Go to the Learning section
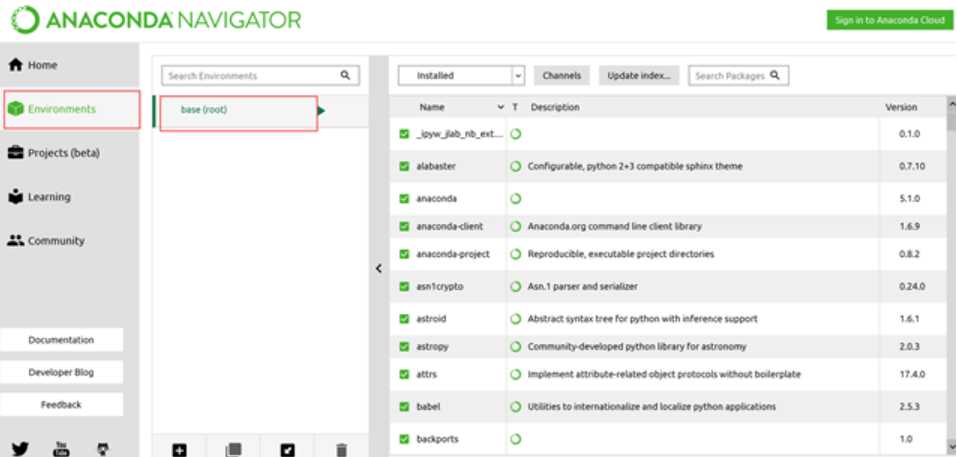The width and height of the screenshot is (957, 457). pos(39,197)
